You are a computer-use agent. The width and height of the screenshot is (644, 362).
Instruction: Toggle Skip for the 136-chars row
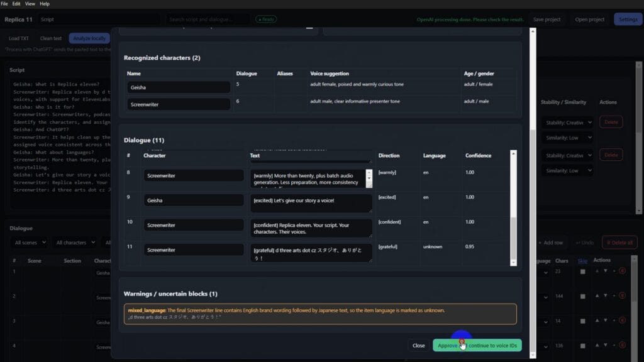pyautogui.click(x=582, y=346)
